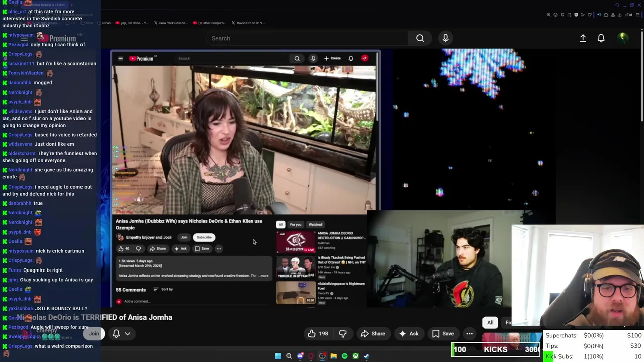Screen dimensions: 644x362
Task: Open inner YouTube notifications bell
Action: point(351,59)
